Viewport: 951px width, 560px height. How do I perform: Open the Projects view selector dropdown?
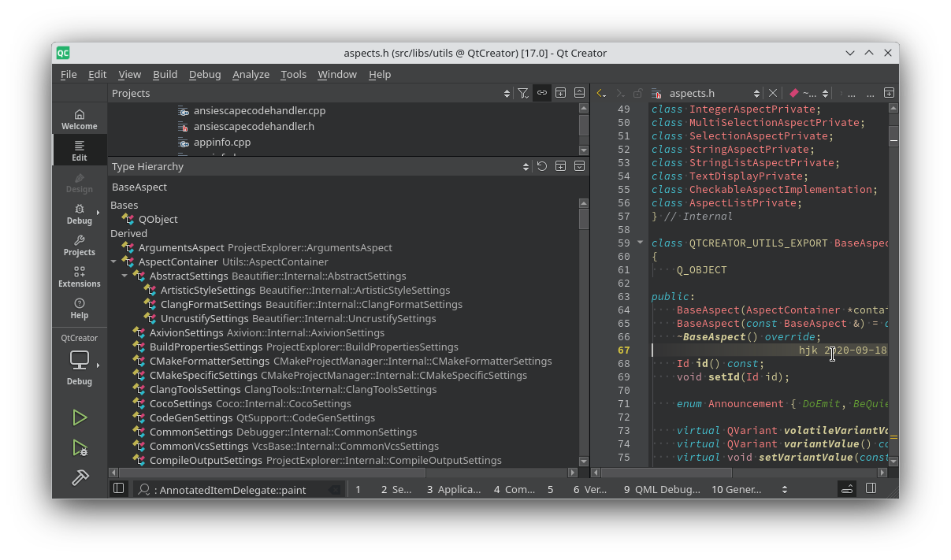click(507, 93)
